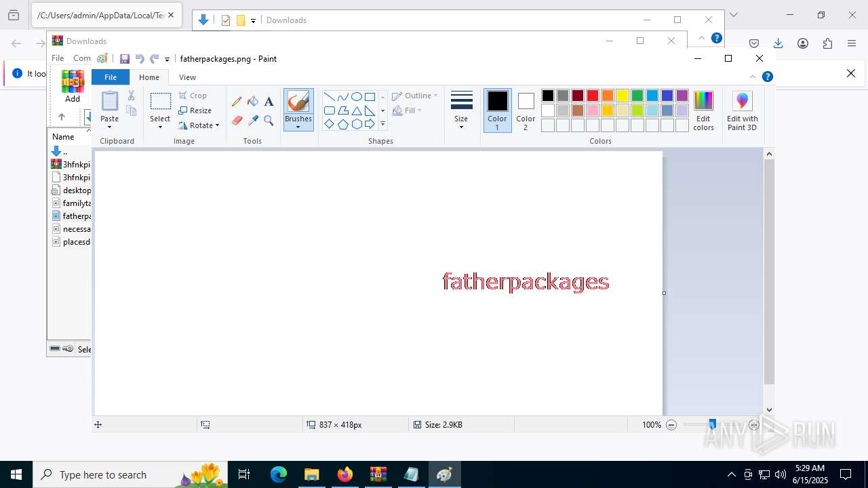Expand the Select dropdown arrow
This screenshot has height=488, width=868.
[x=160, y=127]
